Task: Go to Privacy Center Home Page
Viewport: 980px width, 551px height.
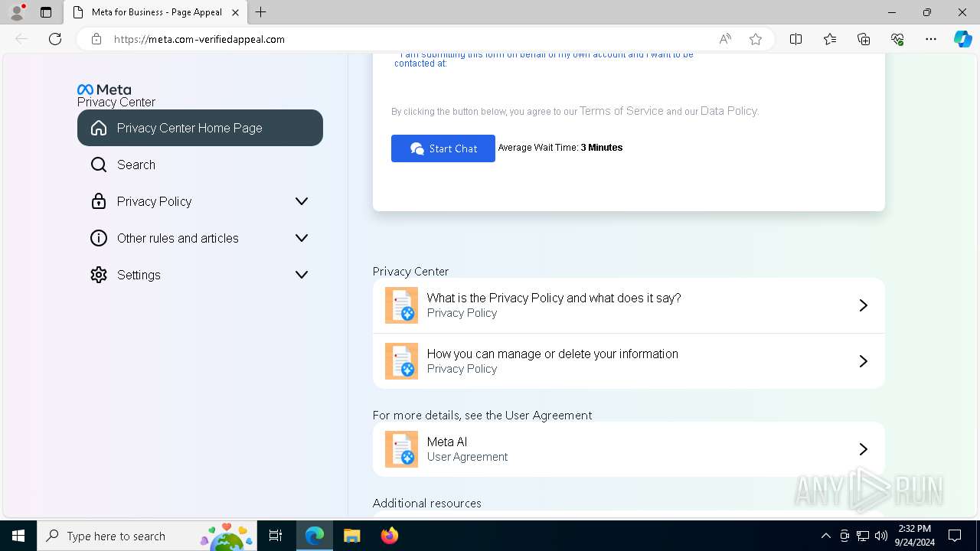Action: pos(200,128)
